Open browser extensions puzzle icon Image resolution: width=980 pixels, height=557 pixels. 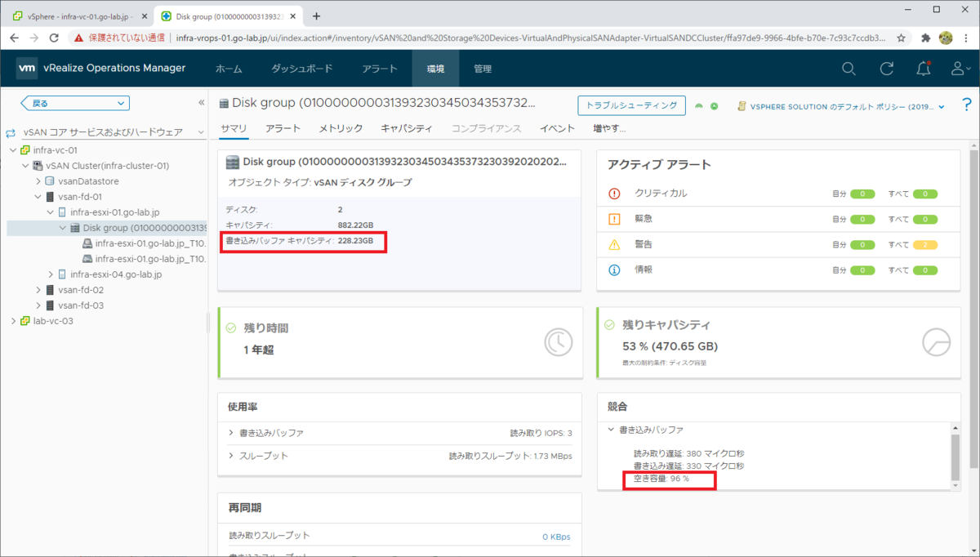coord(926,38)
